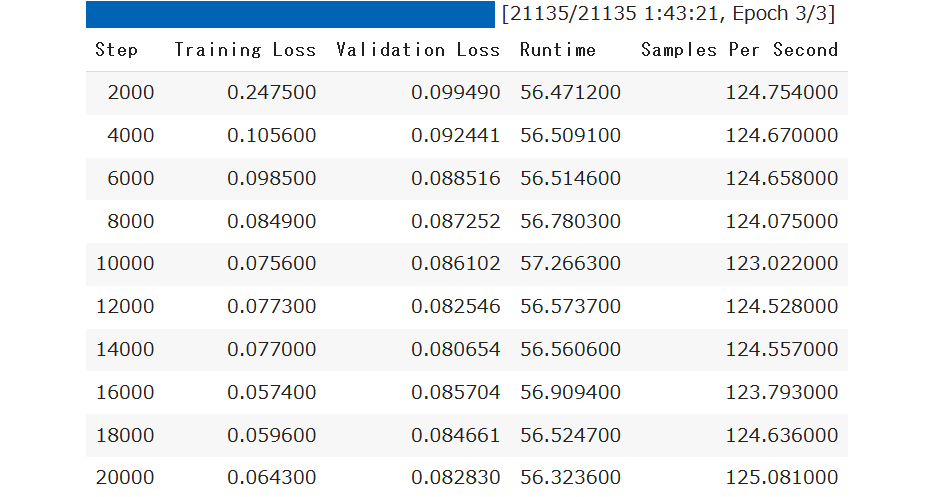Select validation loss value '0.099490'

point(456,93)
